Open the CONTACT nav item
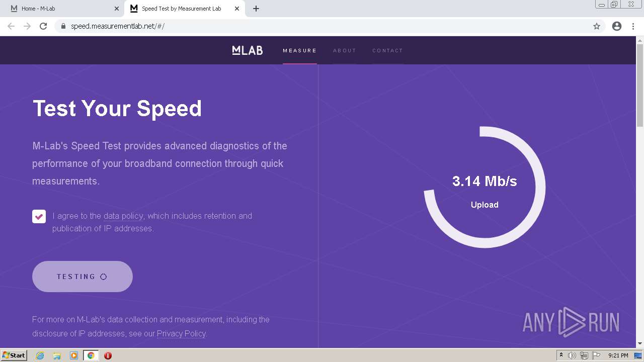 tap(388, 50)
